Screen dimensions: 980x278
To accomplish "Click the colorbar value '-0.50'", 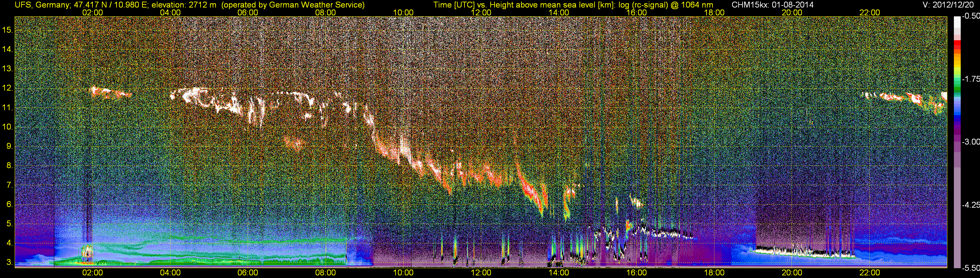I will pos(971,16).
